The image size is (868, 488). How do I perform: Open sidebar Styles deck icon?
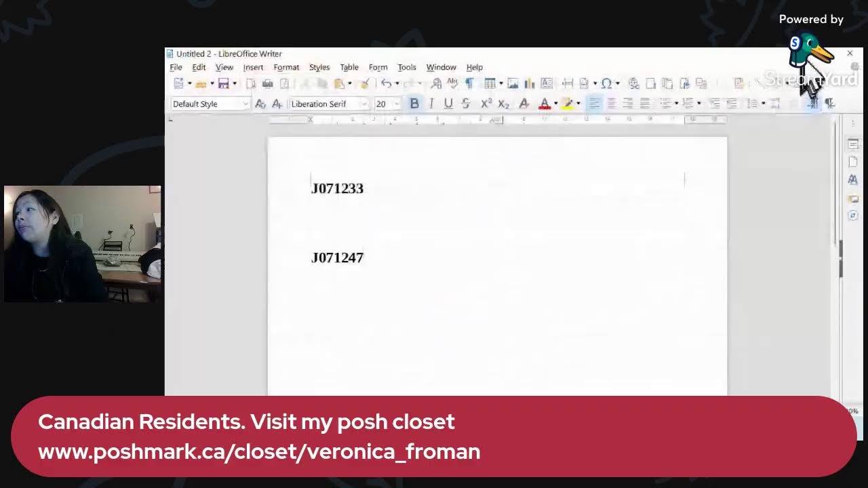point(853,180)
